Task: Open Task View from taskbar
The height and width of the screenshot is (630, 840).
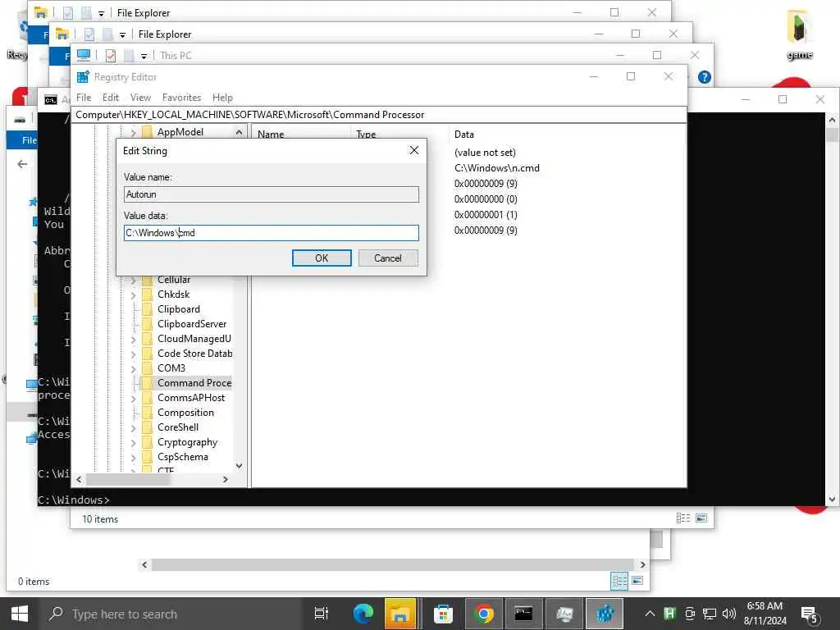Action: [322, 614]
